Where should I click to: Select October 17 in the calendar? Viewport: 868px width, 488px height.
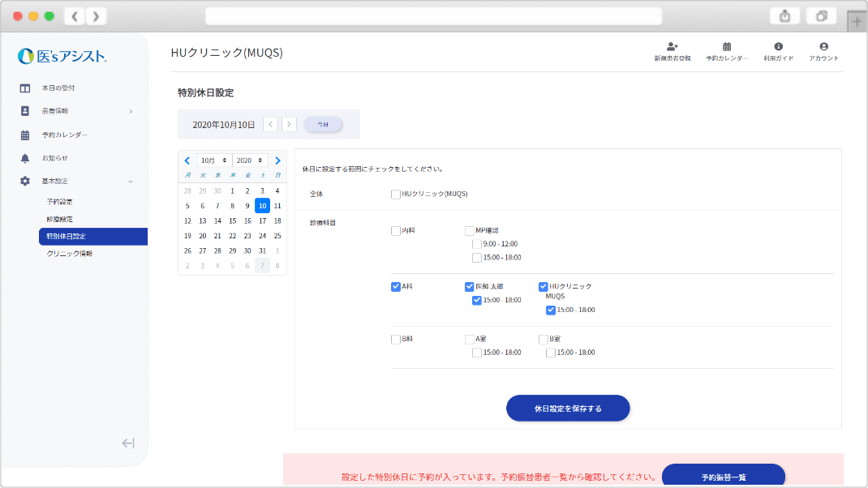coord(262,220)
